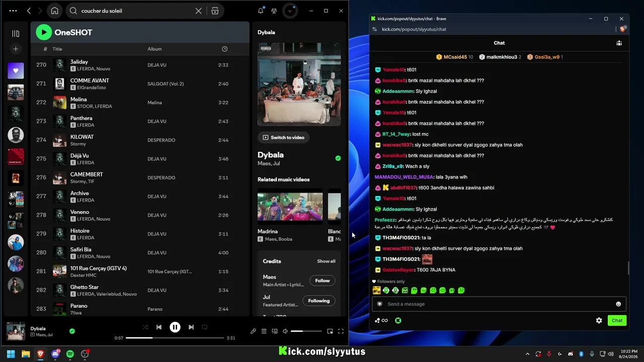Image resolution: width=644 pixels, height=362 pixels.
Task: Enter Spotify full screen view
Action: [x=341, y=331]
